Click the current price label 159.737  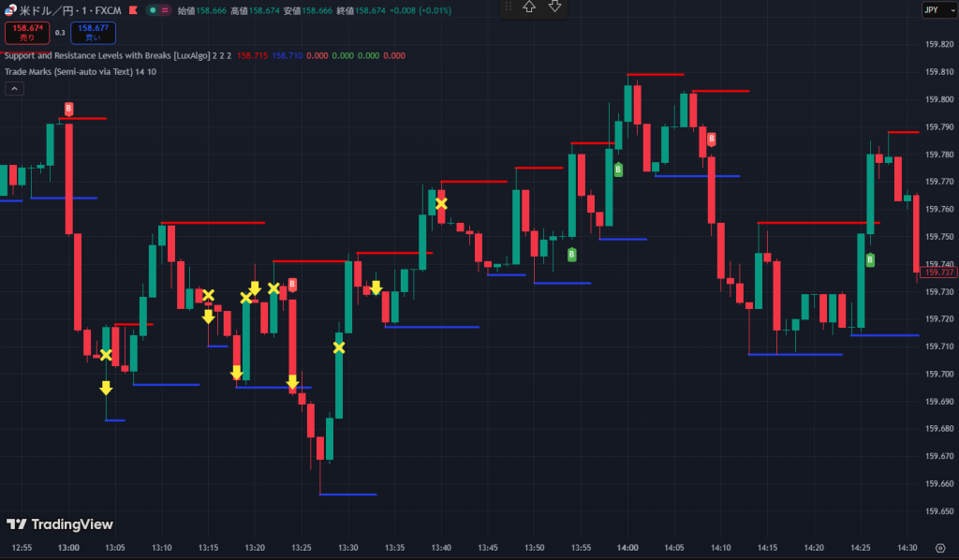point(937,272)
